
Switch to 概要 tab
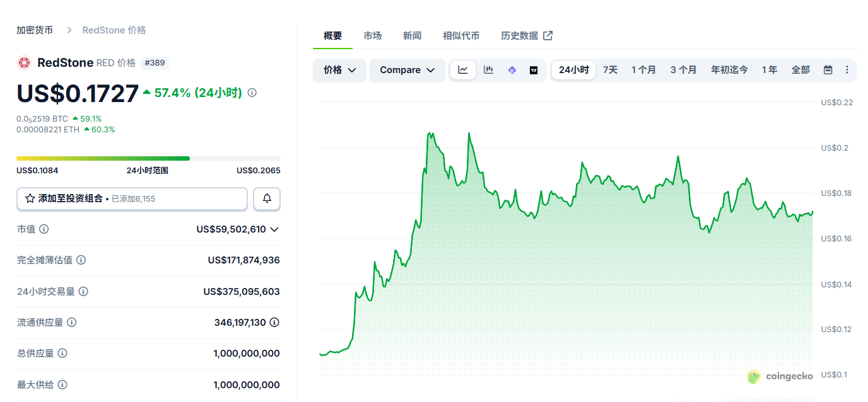(332, 36)
